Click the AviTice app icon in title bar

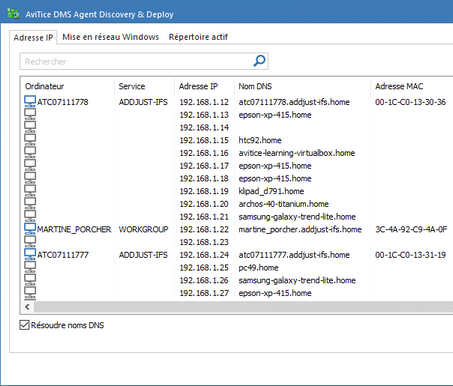(x=14, y=14)
